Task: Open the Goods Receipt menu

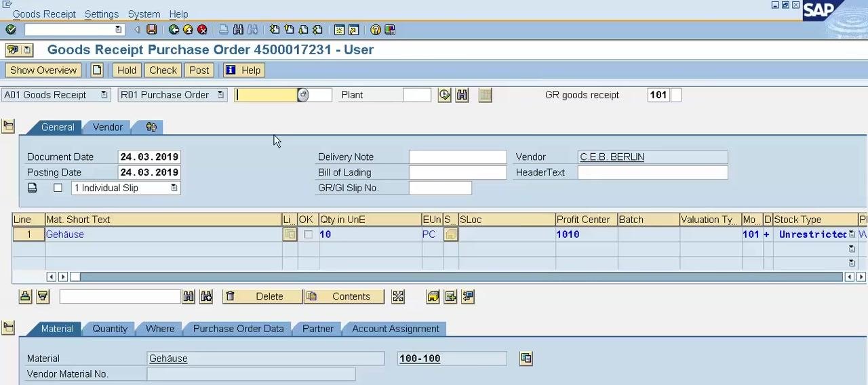Action: 44,14
